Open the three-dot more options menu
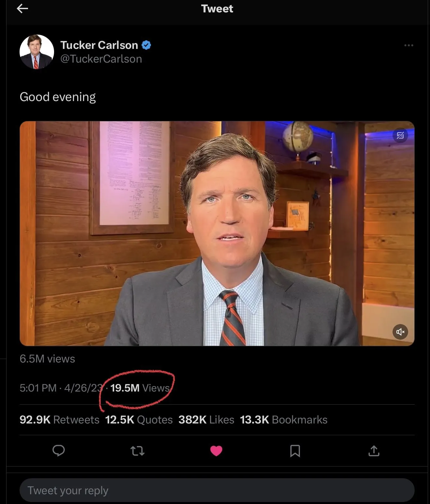430x504 pixels. [408, 45]
